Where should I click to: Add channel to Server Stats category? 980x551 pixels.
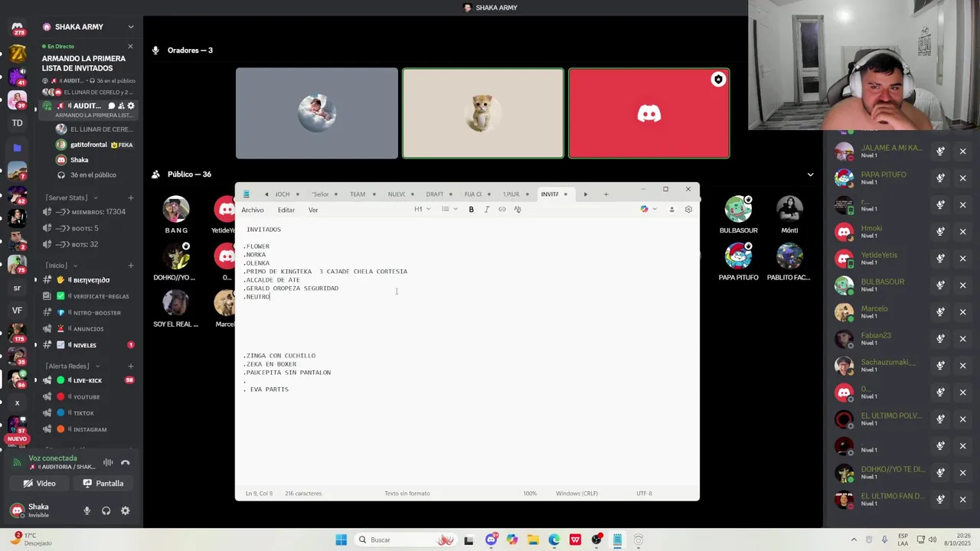(x=130, y=198)
